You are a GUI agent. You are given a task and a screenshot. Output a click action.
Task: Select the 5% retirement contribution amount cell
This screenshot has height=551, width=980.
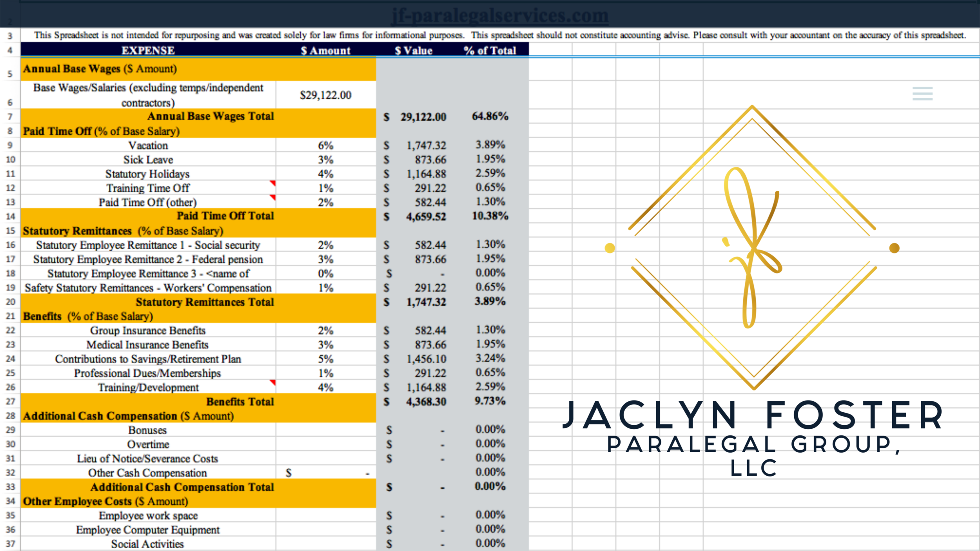(x=326, y=359)
